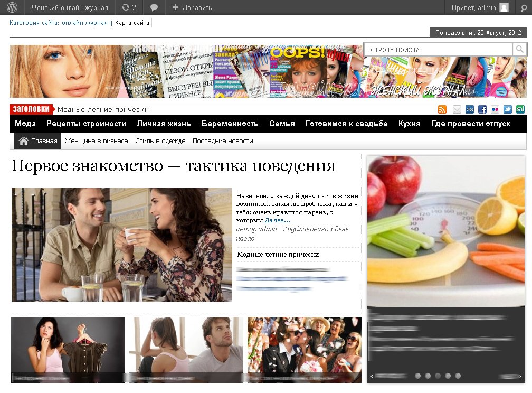Click in the СТРОКА ПОИСКА search field
The width and height of the screenshot is (532, 393).
tap(438, 50)
